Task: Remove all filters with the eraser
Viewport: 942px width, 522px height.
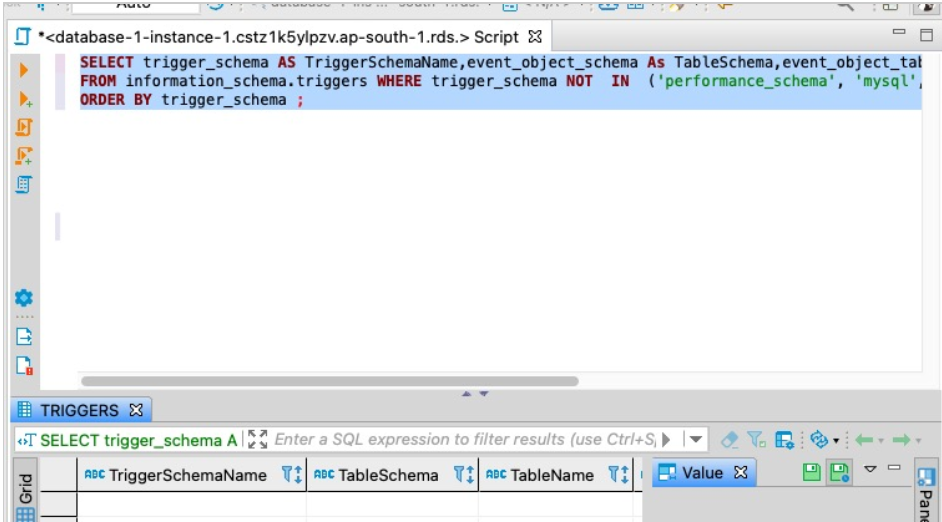Action: tap(729, 440)
